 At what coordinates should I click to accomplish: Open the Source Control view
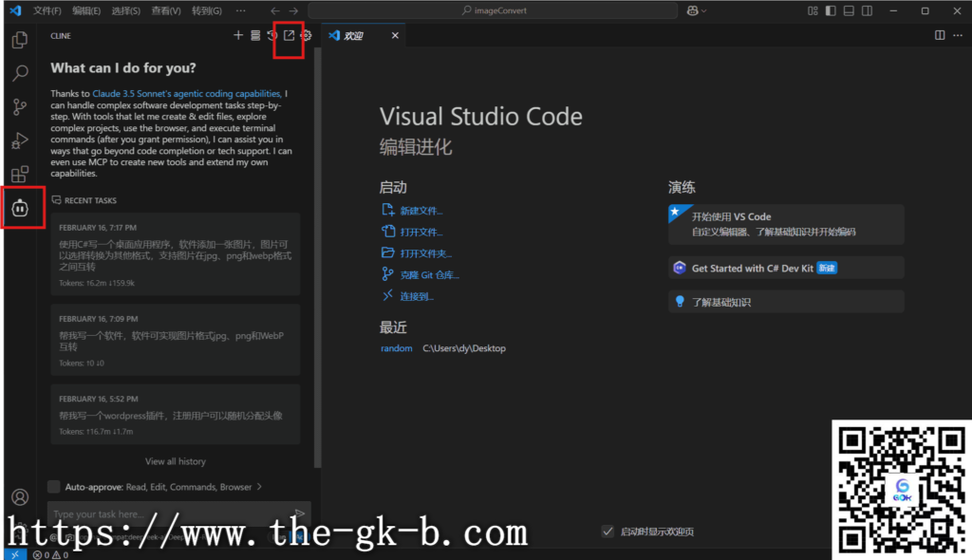(20, 106)
